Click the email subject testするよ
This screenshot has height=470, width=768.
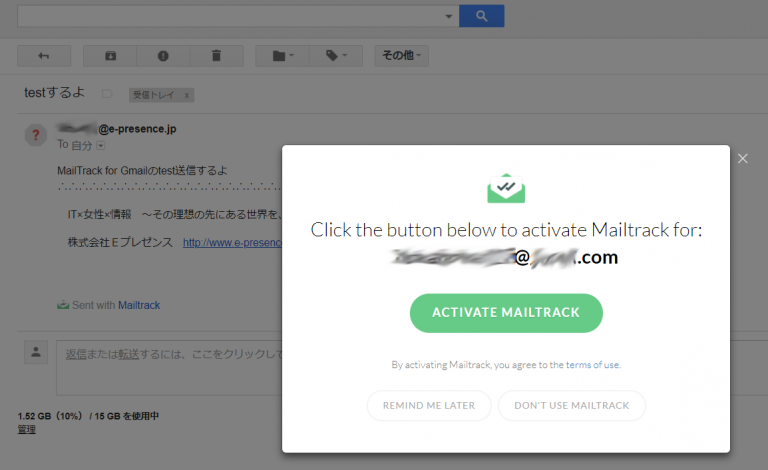tap(54, 93)
